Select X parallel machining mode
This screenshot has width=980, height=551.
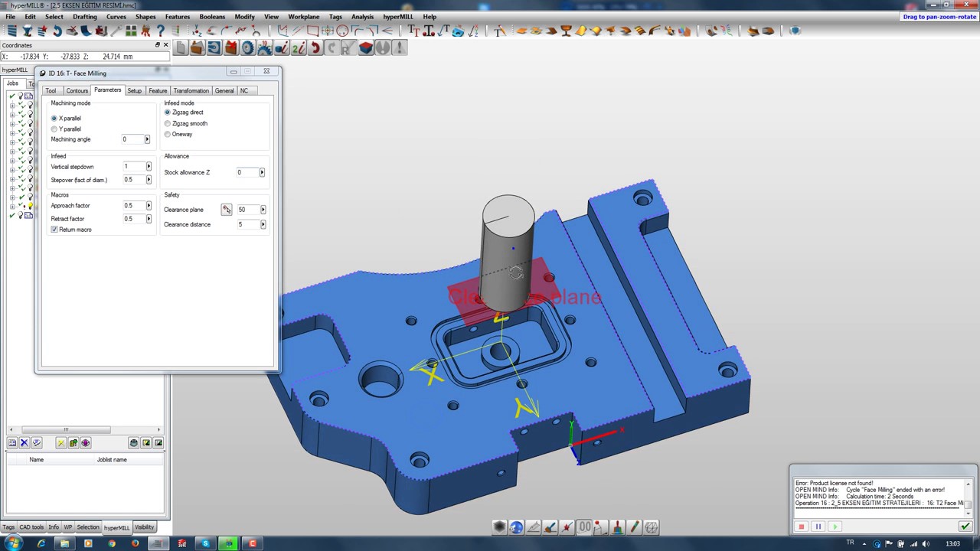coord(54,119)
